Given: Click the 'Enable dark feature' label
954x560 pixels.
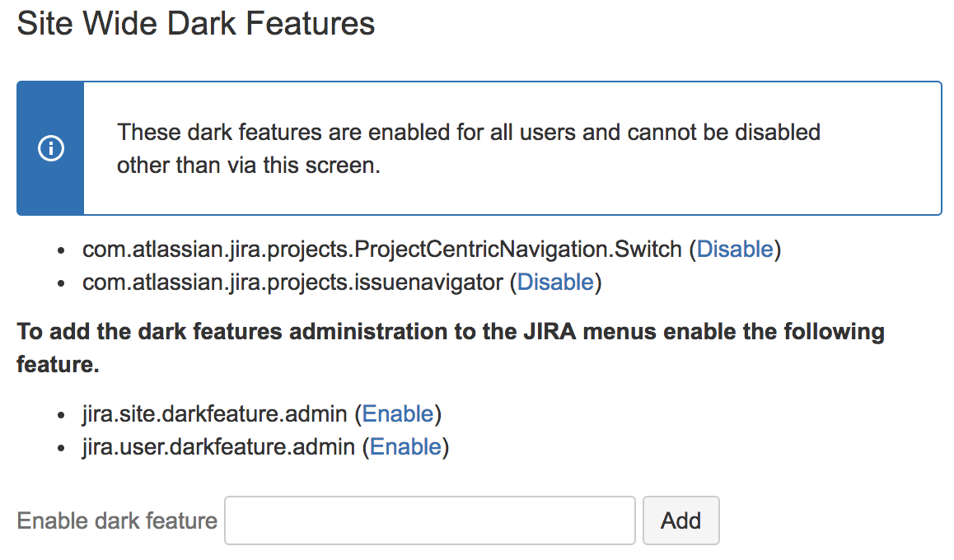Looking at the screenshot, I should 117,521.
